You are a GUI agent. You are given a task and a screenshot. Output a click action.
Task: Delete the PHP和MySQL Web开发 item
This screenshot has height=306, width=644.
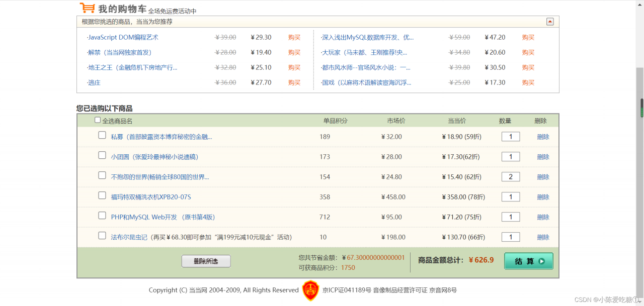[x=543, y=217]
